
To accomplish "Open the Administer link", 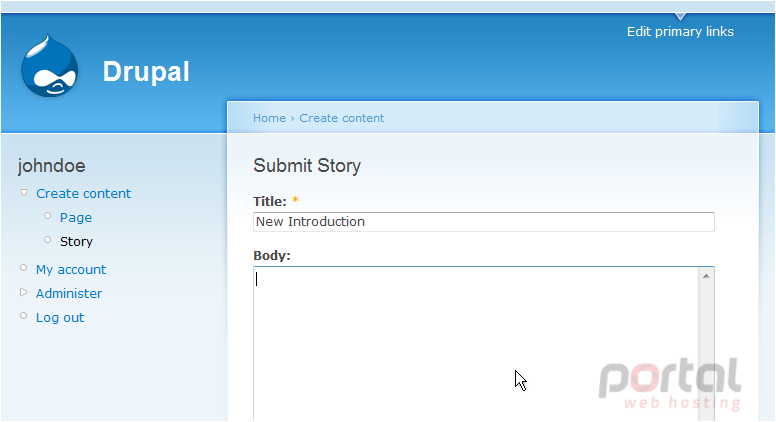I will click(69, 293).
